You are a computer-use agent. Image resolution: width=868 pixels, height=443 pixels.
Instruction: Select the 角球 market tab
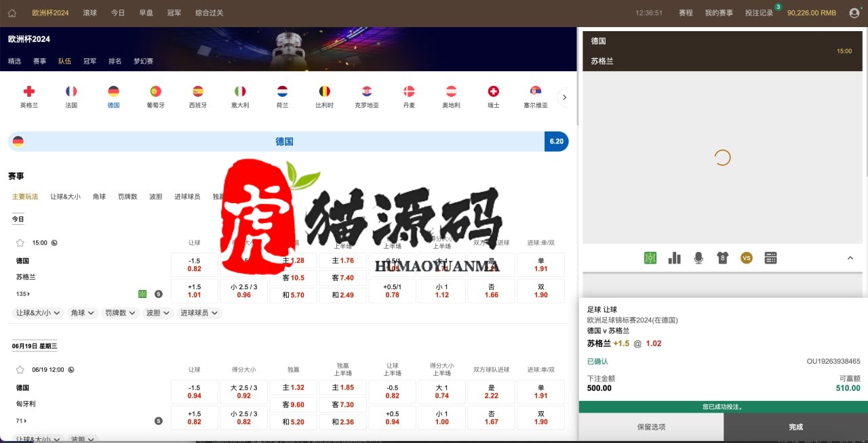99,196
